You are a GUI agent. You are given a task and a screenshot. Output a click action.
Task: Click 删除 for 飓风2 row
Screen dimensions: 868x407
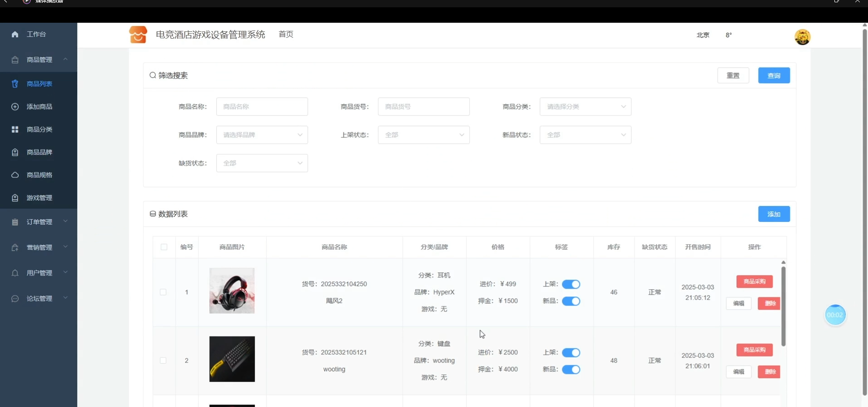tap(769, 303)
